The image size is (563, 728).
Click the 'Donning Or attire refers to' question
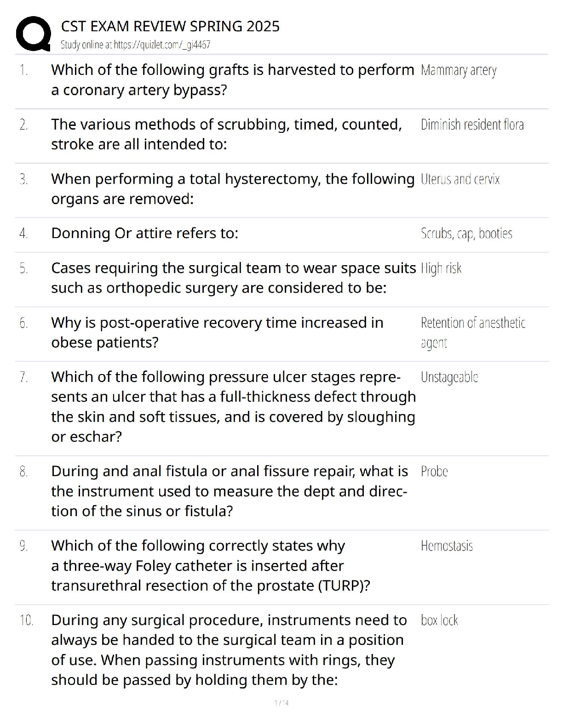click(x=144, y=233)
